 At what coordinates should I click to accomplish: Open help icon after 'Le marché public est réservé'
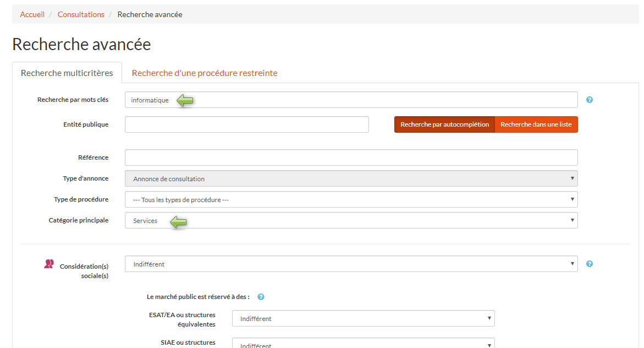pyautogui.click(x=261, y=297)
